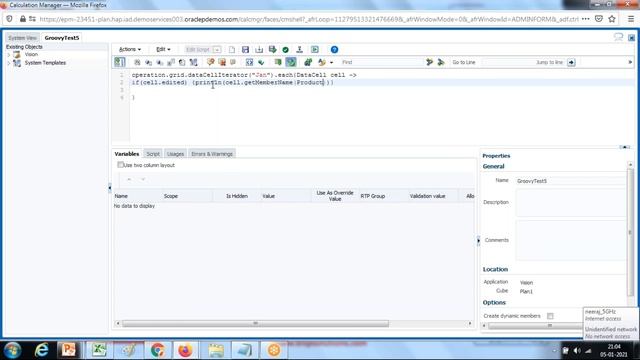640x360 pixels.
Task: Click the Comments text area
Action: pyautogui.click(x=571, y=240)
